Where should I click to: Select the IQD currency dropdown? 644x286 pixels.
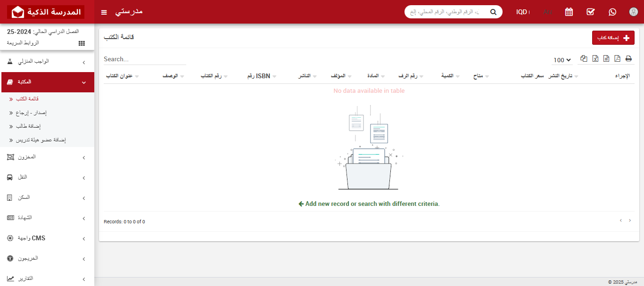(523, 12)
